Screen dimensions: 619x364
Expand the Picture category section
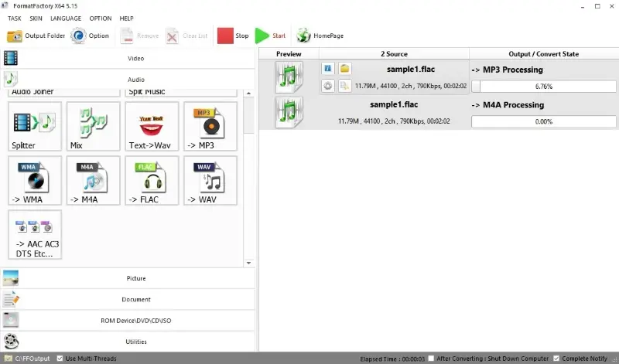[x=128, y=278]
